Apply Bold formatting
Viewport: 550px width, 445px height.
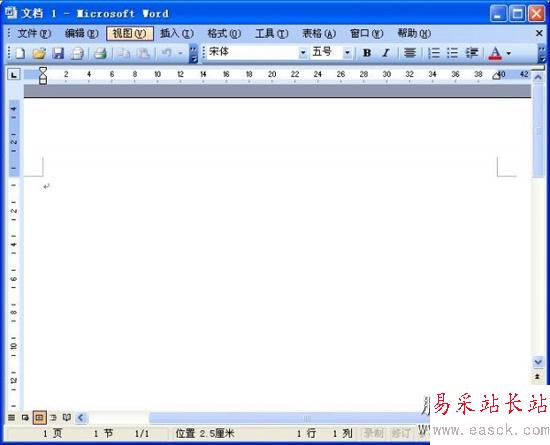click(367, 53)
